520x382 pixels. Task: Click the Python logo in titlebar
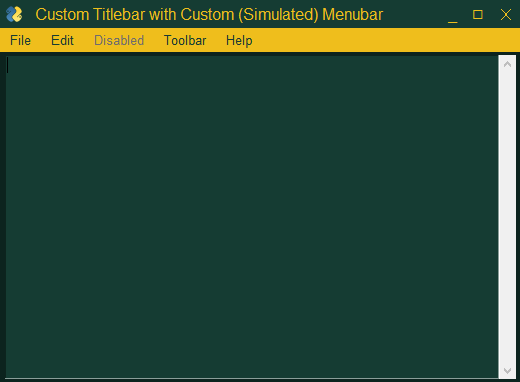pyautogui.click(x=14, y=14)
